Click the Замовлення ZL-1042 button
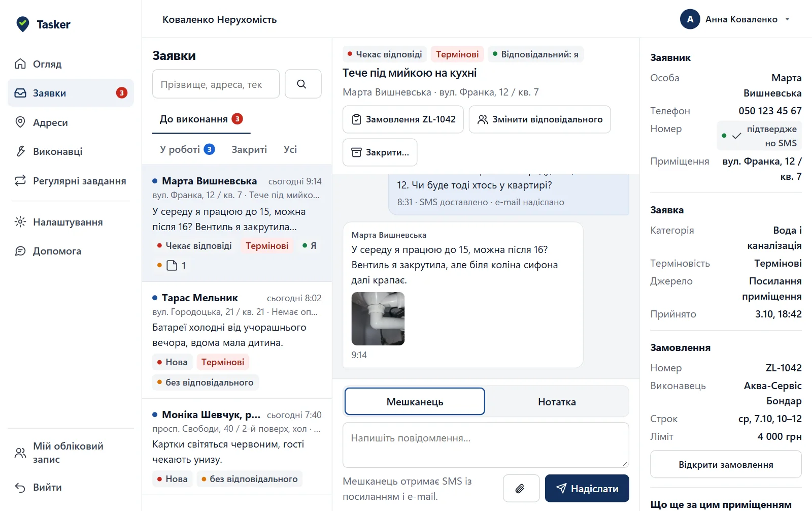Viewport: 812px width, 511px height. pyautogui.click(x=403, y=119)
